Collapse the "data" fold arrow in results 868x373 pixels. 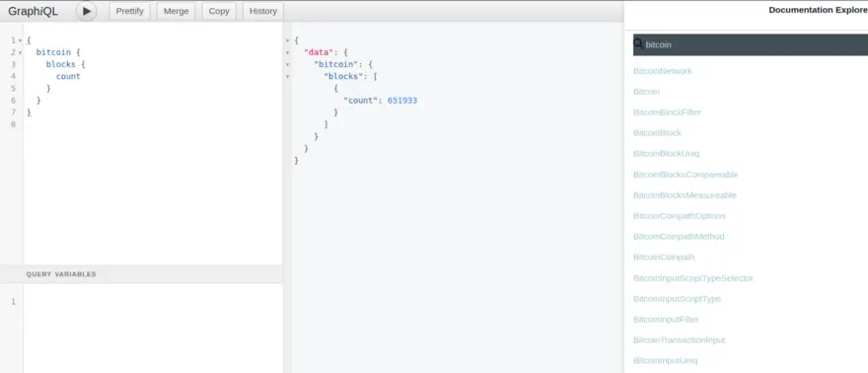coord(287,52)
